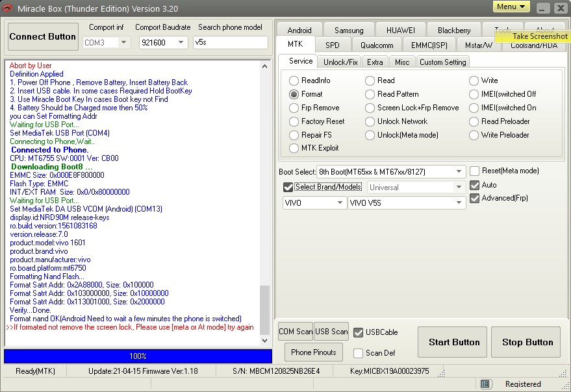This screenshot has width=571, height=392.
Task: Switch to the Blackberry tab
Action: tap(454, 31)
